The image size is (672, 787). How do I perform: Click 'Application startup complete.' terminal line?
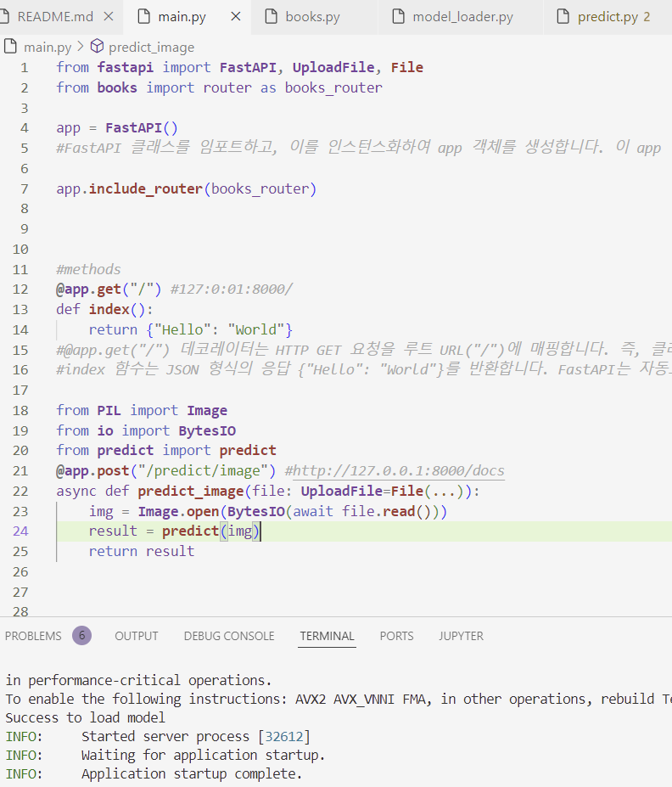[x=192, y=774]
